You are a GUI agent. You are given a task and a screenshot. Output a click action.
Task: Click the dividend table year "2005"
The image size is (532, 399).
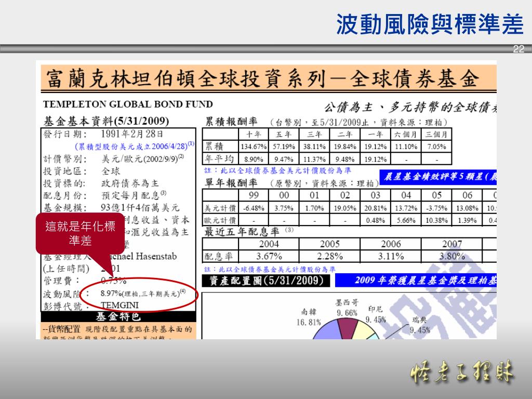pos(329,244)
